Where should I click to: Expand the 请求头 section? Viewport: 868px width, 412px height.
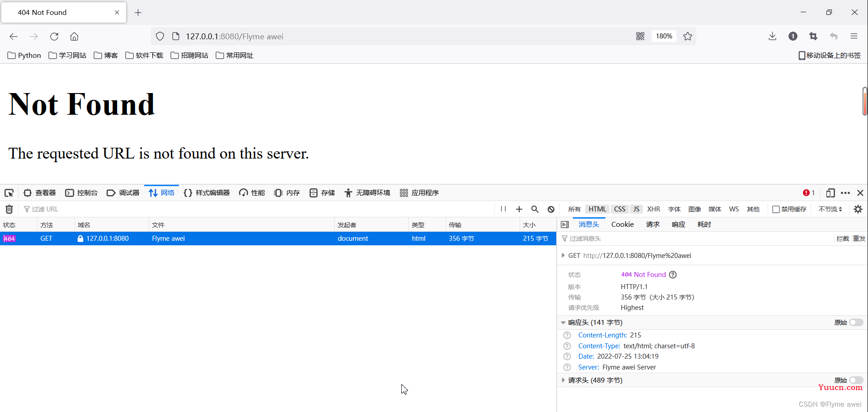click(563, 380)
